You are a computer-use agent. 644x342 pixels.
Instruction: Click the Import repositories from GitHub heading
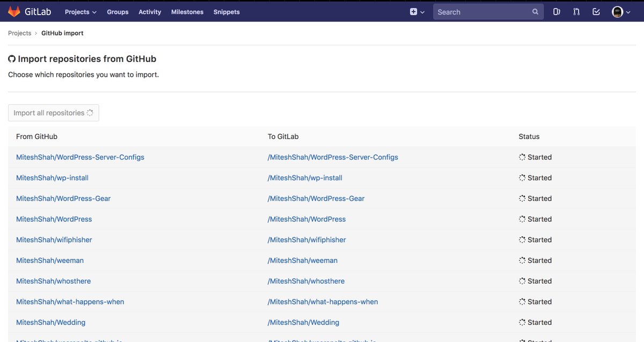click(x=87, y=59)
